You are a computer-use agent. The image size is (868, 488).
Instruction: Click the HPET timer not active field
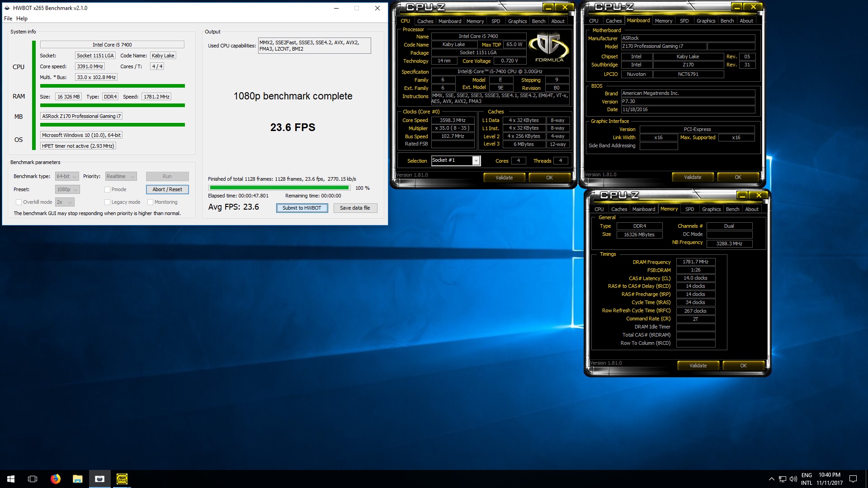pos(78,146)
